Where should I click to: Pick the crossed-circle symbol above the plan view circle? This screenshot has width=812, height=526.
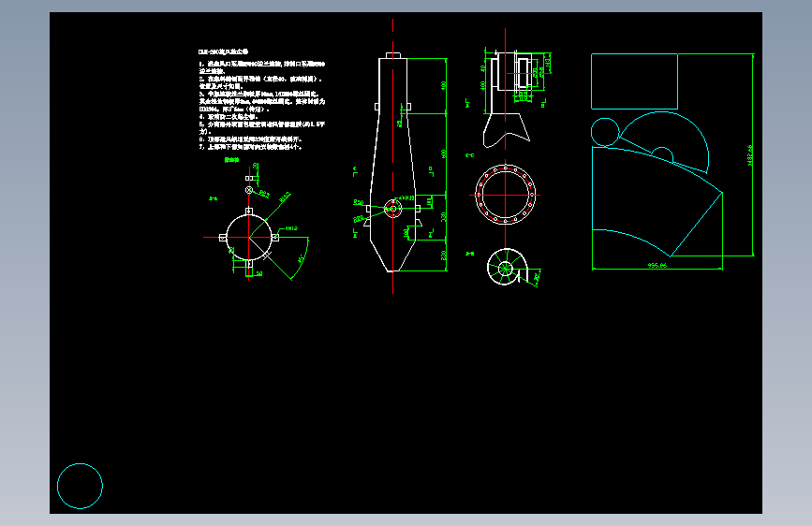click(249, 190)
